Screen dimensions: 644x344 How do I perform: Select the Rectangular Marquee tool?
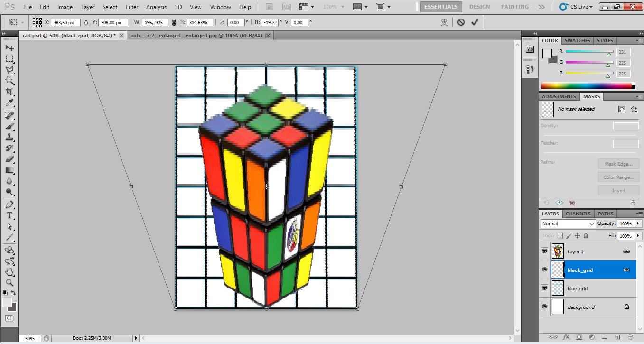(x=9, y=59)
